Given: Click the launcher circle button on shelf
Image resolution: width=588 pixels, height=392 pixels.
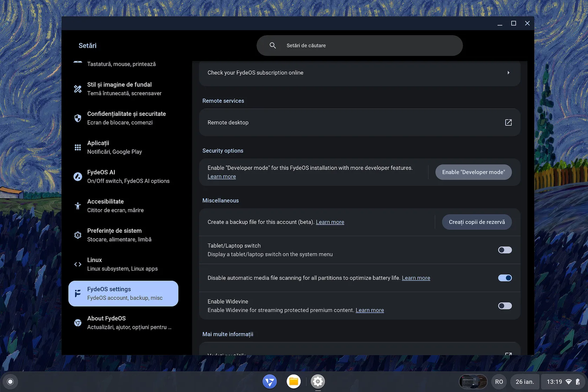Looking at the screenshot, I should click(10, 382).
